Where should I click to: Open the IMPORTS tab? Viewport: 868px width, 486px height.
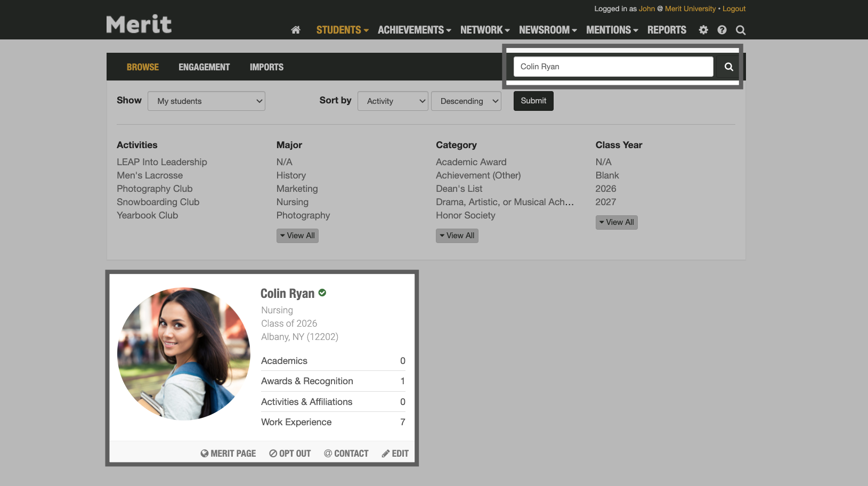[x=266, y=67]
